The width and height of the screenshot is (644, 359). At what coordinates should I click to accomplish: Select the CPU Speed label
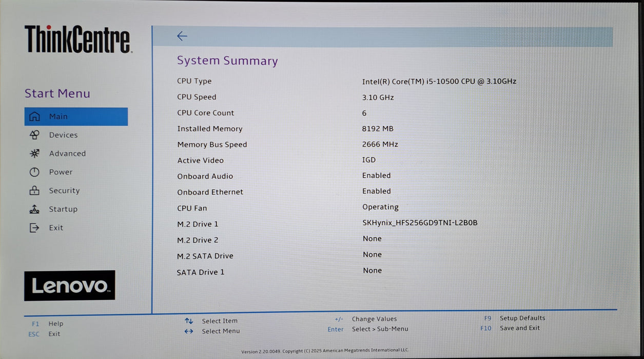pos(197,97)
